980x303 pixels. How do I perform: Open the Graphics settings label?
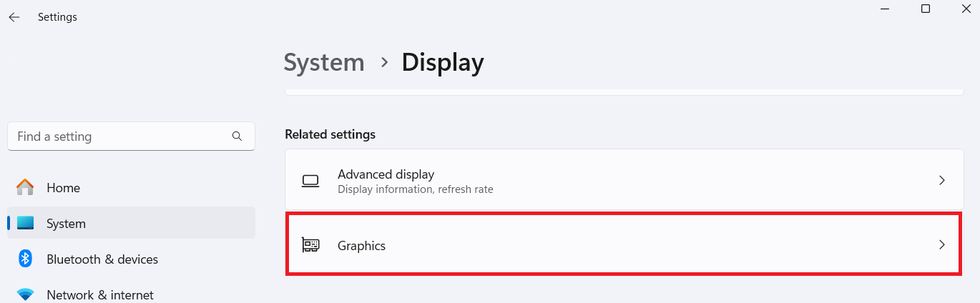361,246
